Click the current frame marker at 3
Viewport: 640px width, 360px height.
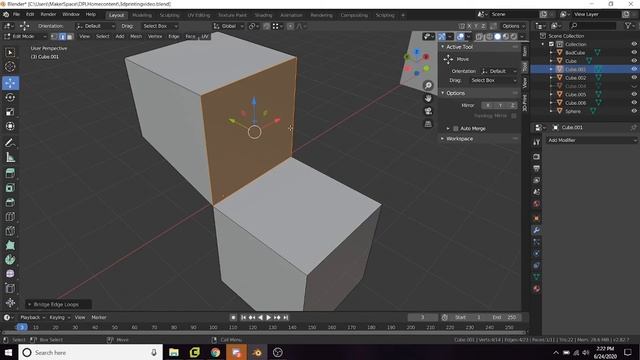tap(22, 327)
